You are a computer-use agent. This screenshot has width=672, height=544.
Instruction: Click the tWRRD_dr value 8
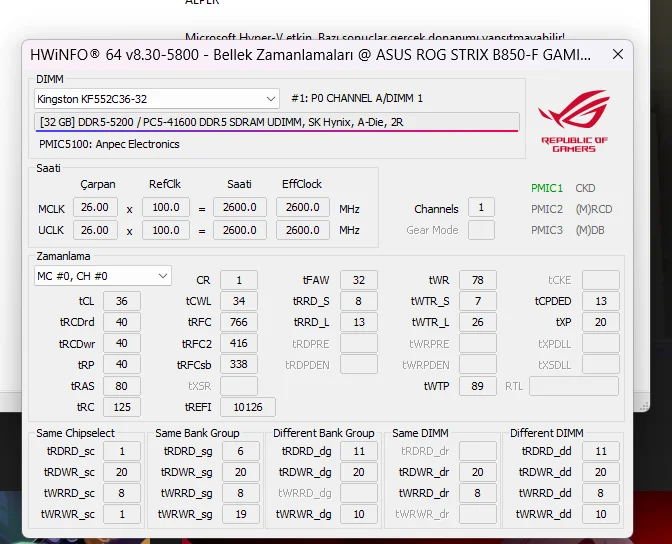478,493
